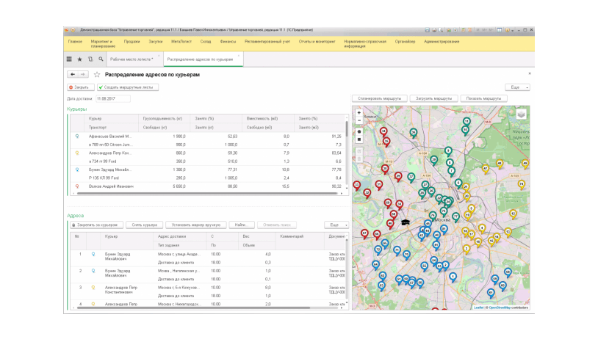This screenshot has height=364, width=598.
Task: Click Создать маршрутные листы button
Action: (128, 87)
